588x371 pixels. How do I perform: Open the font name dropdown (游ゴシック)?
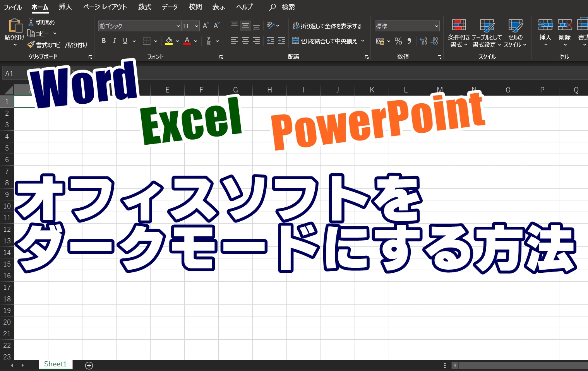[178, 26]
